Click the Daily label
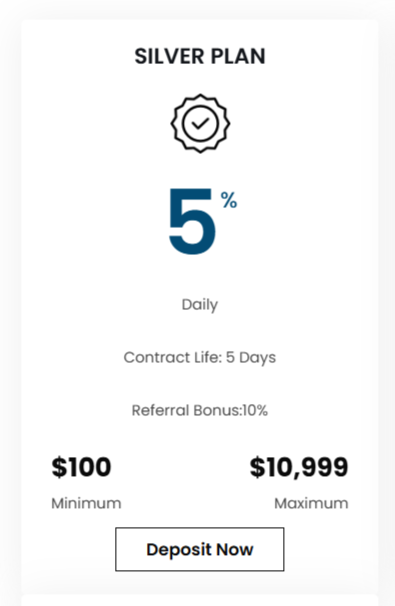The width and height of the screenshot is (395, 606). pyautogui.click(x=200, y=305)
